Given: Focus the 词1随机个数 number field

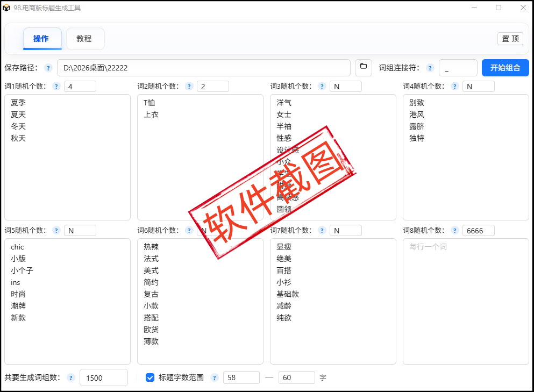Looking at the screenshot, I should (80, 87).
